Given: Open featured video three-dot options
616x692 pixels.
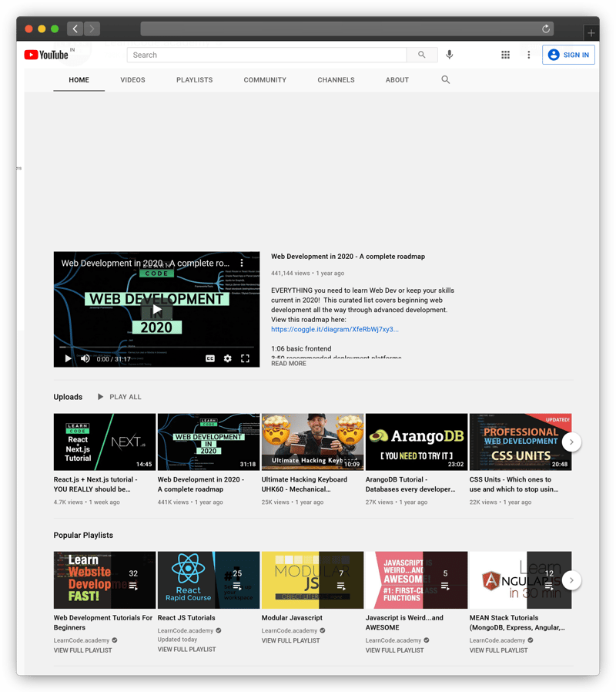Looking at the screenshot, I should coord(242,263).
